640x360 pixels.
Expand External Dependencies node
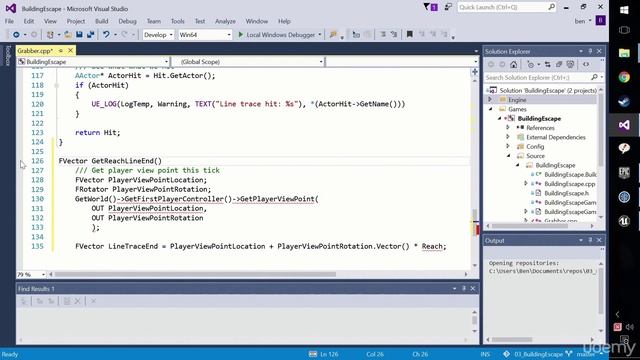pyautogui.click(x=508, y=137)
